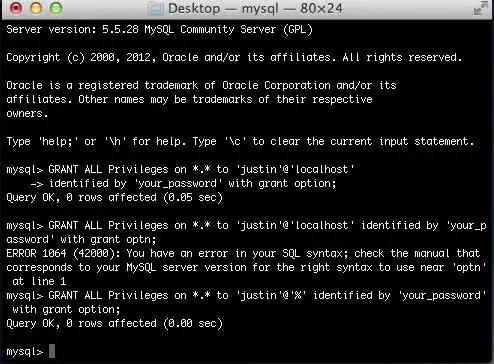Click the 'affiliates. Other names may be' line
This screenshot has height=364, width=494.
[189, 99]
